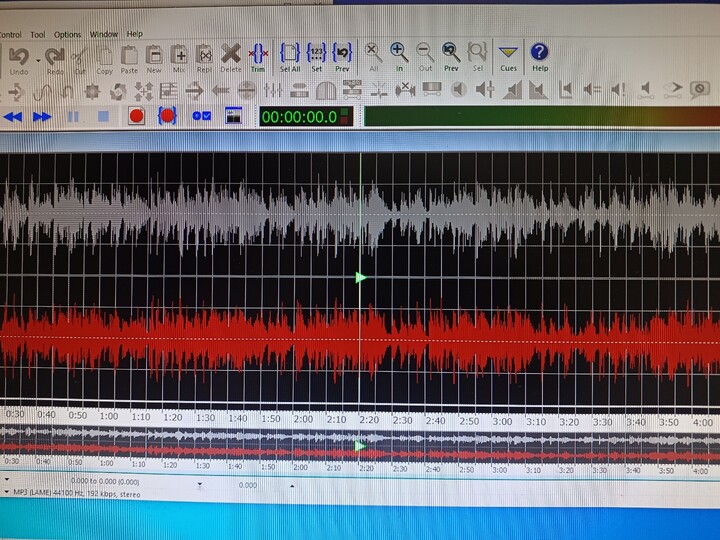Click the green playback marker near 2:20
This screenshot has width=720, height=540.
[361, 277]
